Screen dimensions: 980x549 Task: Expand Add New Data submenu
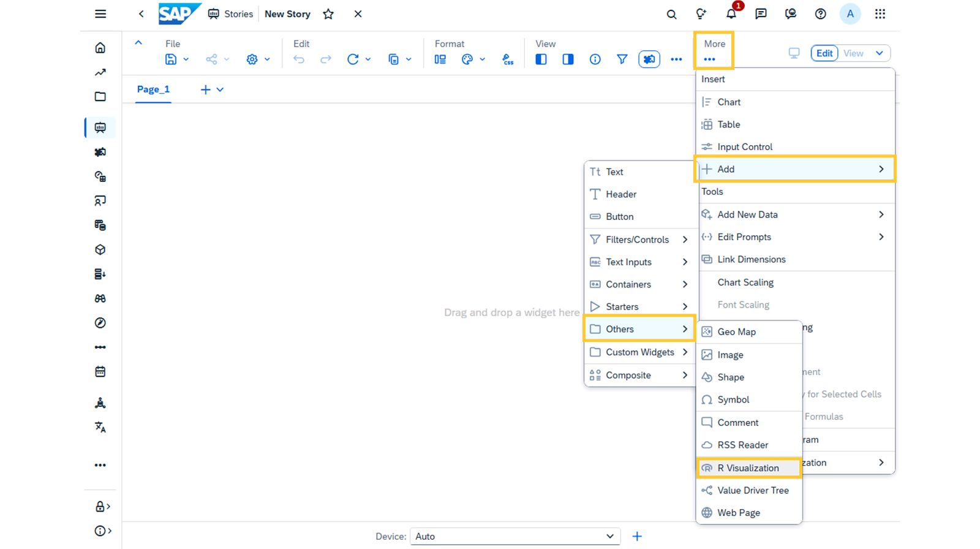pyautogui.click(x=796, y=214)
